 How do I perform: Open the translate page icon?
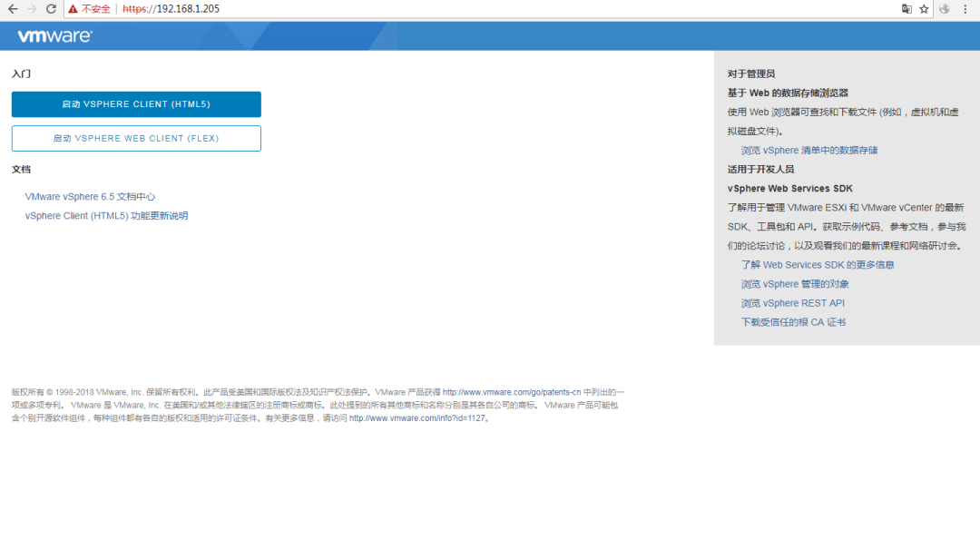click(906, 9)
